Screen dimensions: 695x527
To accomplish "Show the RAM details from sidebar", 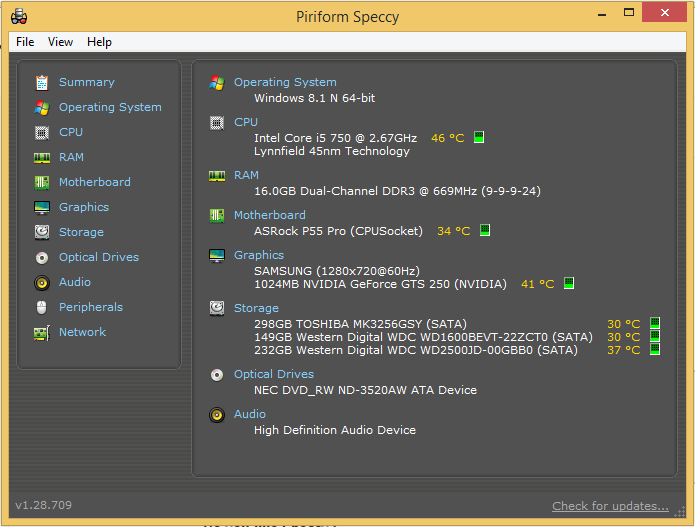I will coord(71,157).
